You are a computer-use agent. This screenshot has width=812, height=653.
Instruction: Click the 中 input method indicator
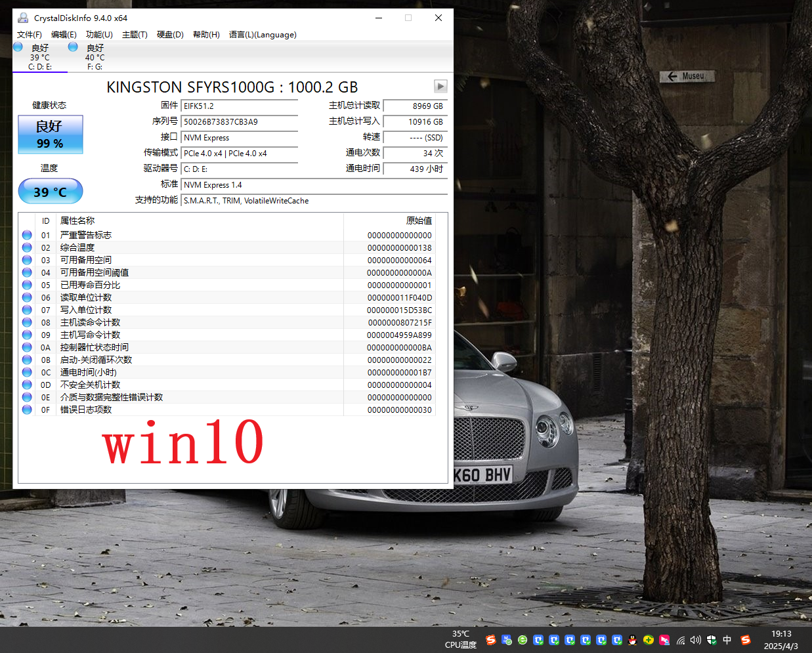click(x=727, y=640)
